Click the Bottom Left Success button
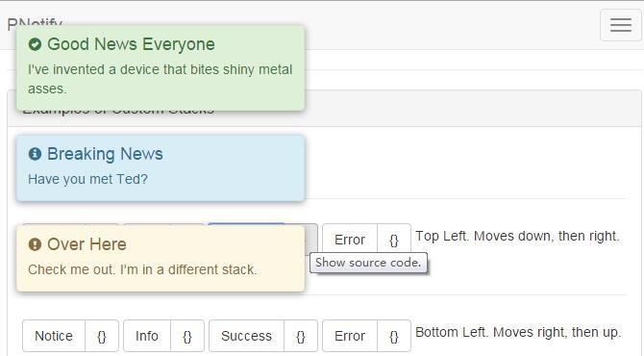 [246, 336]
